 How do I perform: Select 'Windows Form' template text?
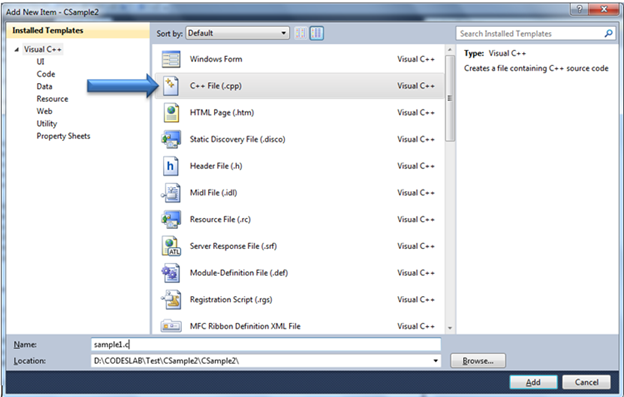[x=216, y=59]
